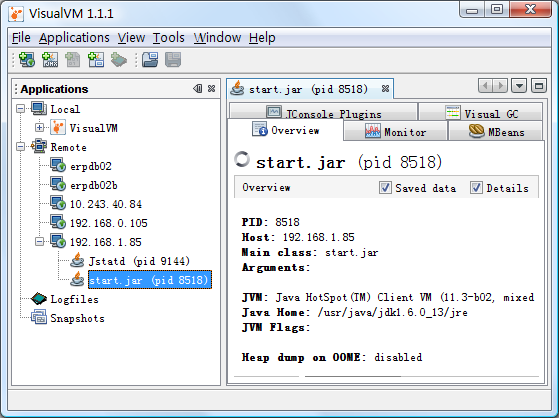Select start.jar (pid 8518) in tree
Image resolution: width=559 pixels, height=418 pixels.
click(x=150, y=280)
